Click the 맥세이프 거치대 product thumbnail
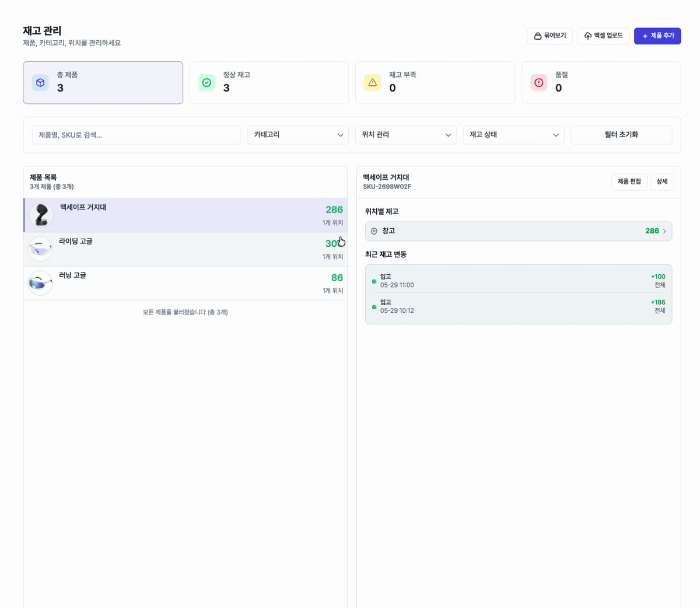This screenshot has height=608, width=700. point(41,215)
